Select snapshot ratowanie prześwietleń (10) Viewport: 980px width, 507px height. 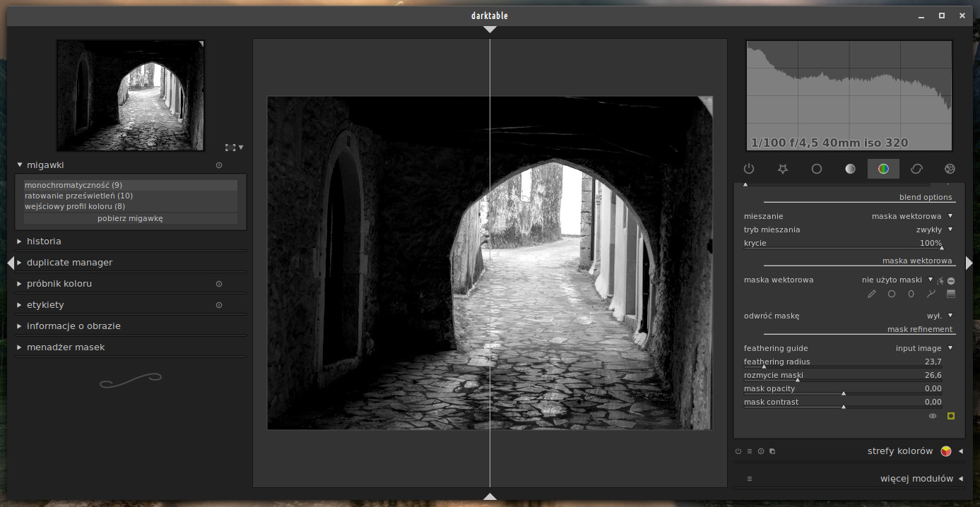[x=131, y=196]
